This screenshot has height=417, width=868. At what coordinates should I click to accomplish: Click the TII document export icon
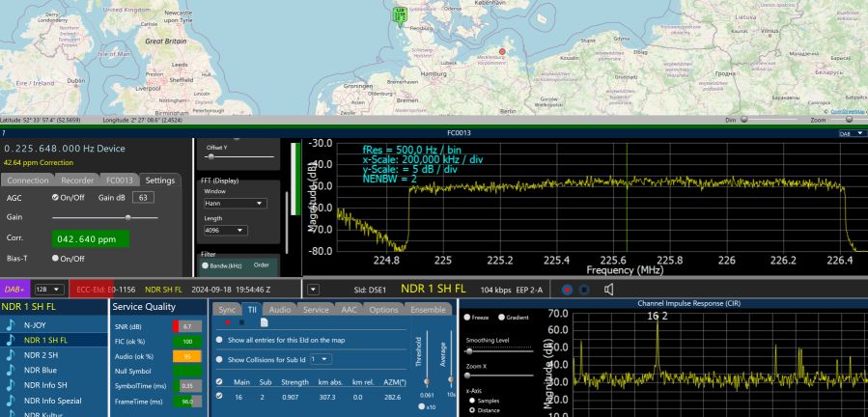(264, 322)
